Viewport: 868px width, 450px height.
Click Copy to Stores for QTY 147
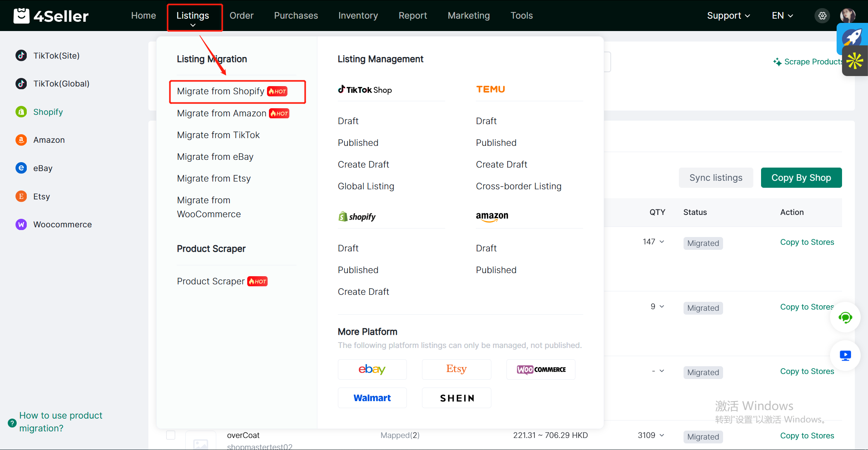pos(807,242)
